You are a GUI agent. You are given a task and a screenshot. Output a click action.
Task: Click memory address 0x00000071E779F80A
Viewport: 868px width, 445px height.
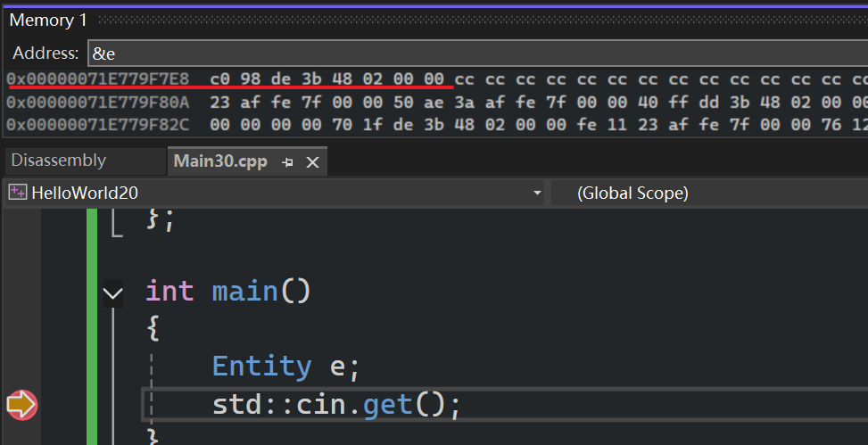click(97, 102)
